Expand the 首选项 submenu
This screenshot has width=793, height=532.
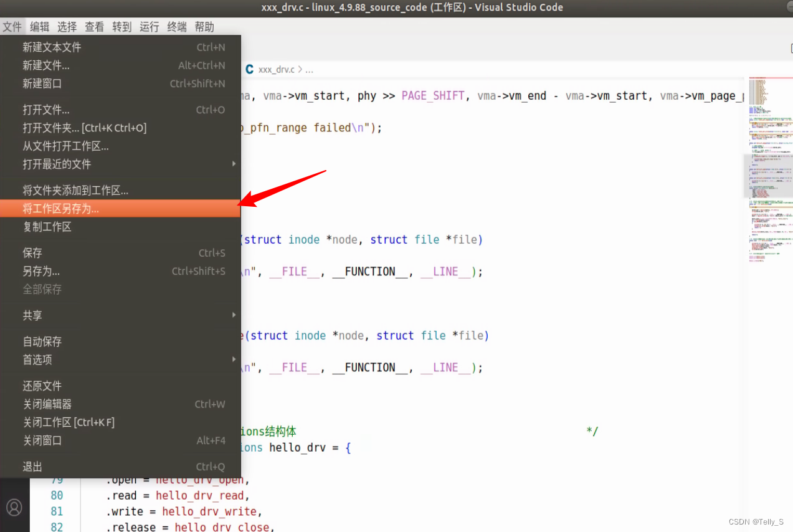[x=120, y=359]
